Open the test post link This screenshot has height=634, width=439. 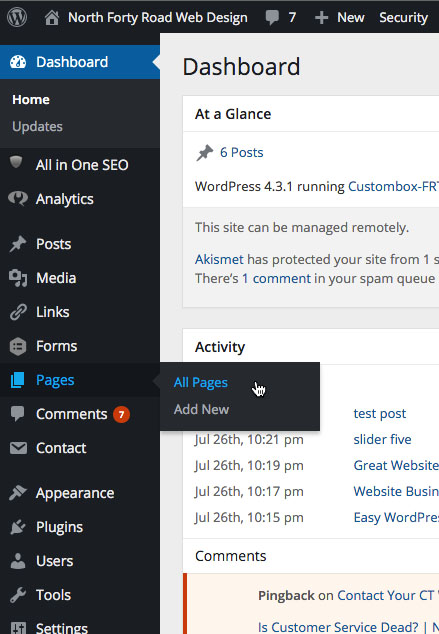pyautogui.click(x=380, y=414)
